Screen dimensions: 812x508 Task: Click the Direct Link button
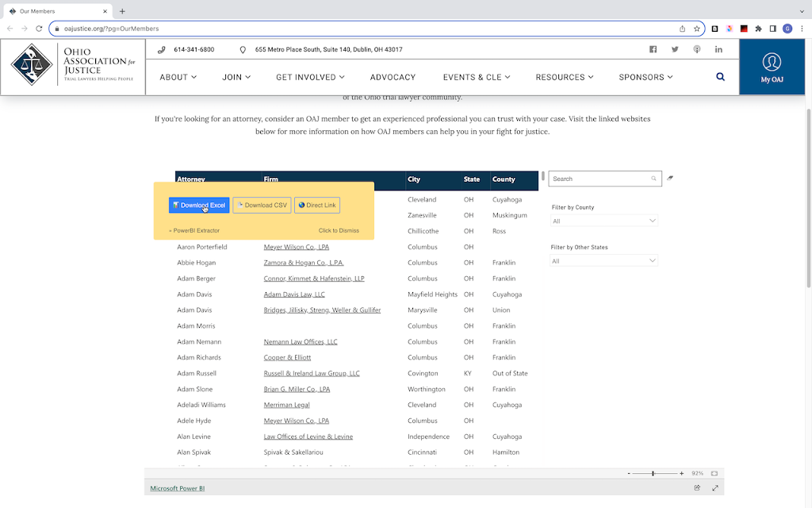coord(317,206)
